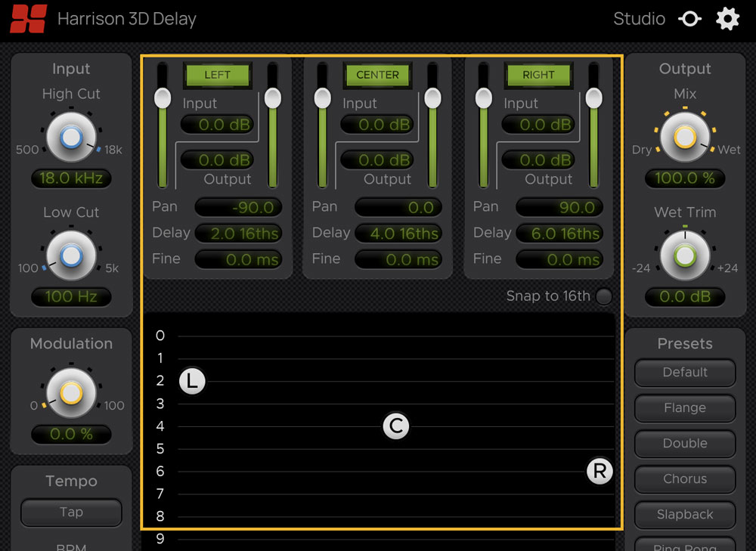Image resolution: width=756 pixels, height=551 pixels.
Task: Click the LEFT Delay 2.0 16ths field
Action: pos(238,234)
